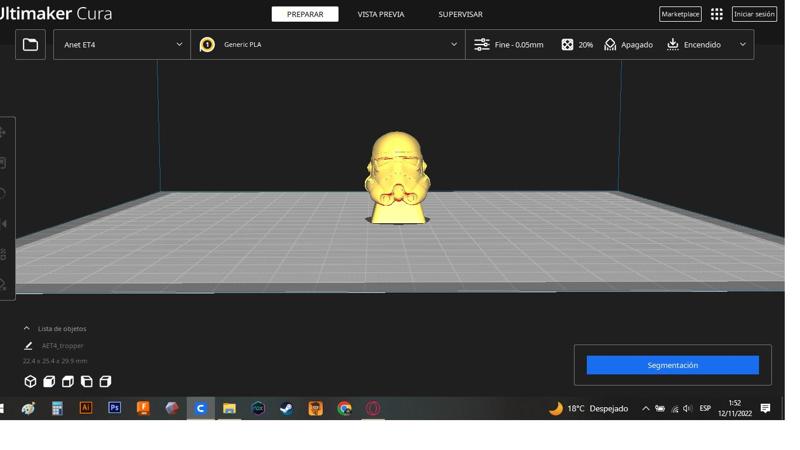The width and height of the screenshot is (800, 450).
Task: Expand the print settings panel chevron
Action: (742, 45)
